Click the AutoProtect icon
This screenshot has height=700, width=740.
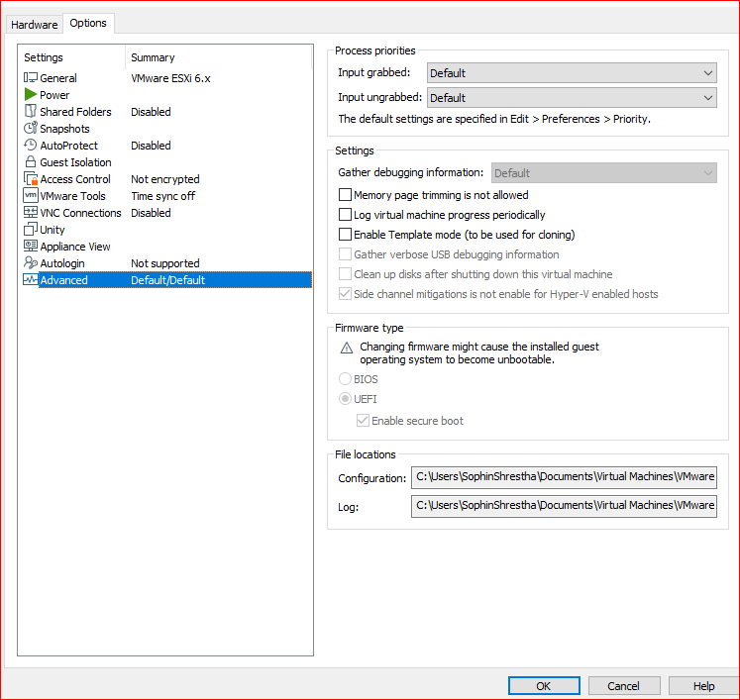pyautogui.click(x=31, y=145)
